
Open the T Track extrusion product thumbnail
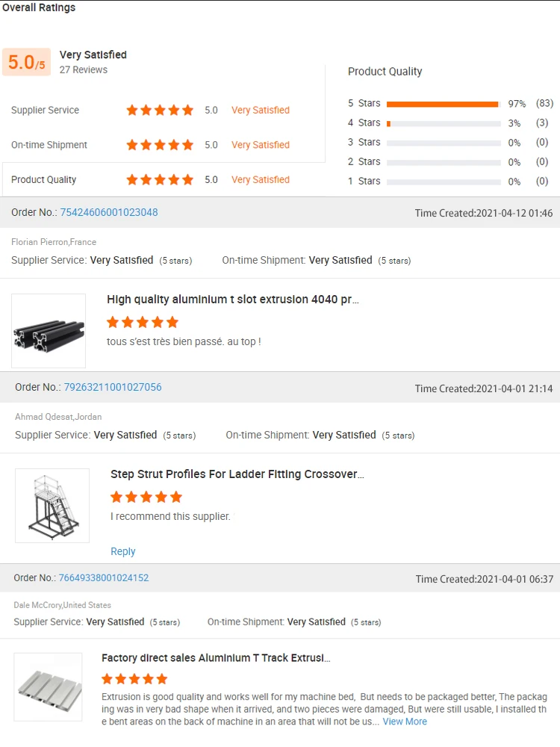pyautogui.click(x=48, y=687)
